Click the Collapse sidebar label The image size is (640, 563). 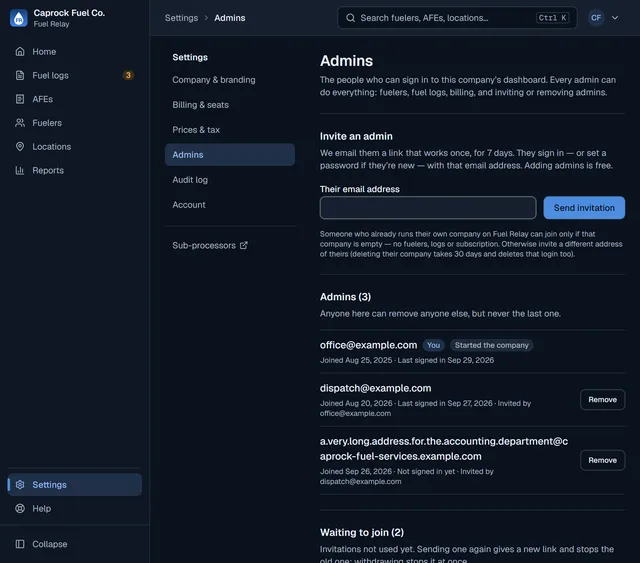[x=50, y=544]
